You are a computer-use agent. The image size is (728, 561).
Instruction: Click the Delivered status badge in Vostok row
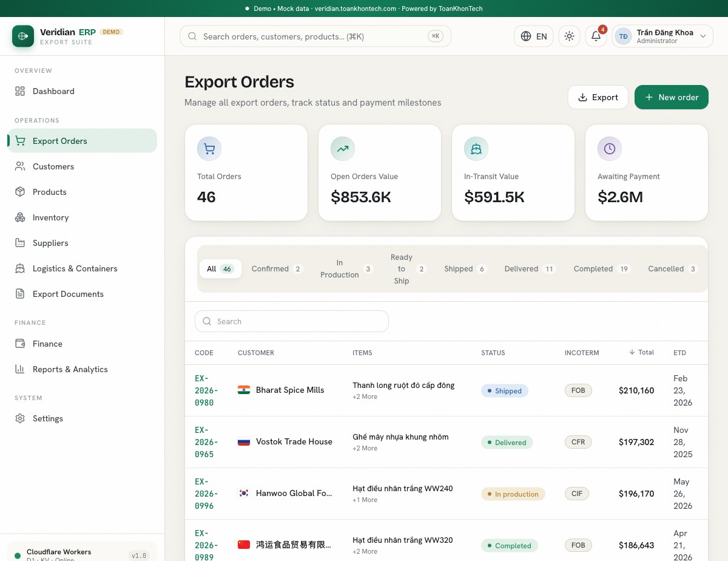[x=507, y=443]
